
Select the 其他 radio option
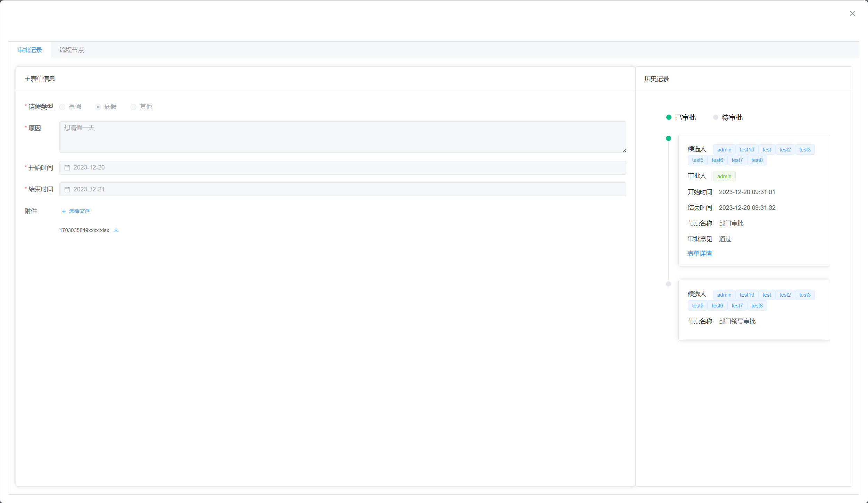pyautogui.click(x=133, y=107)
